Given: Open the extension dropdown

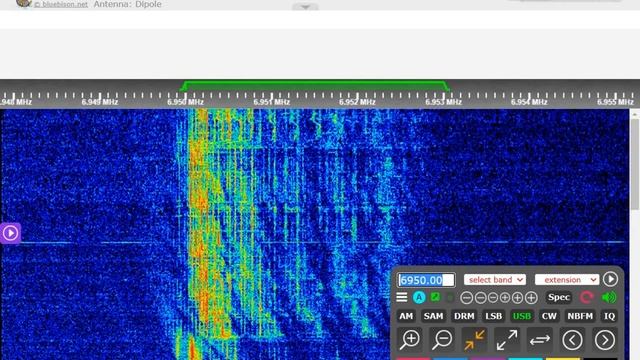Looking at the screenshot, I should click(567, 280).
